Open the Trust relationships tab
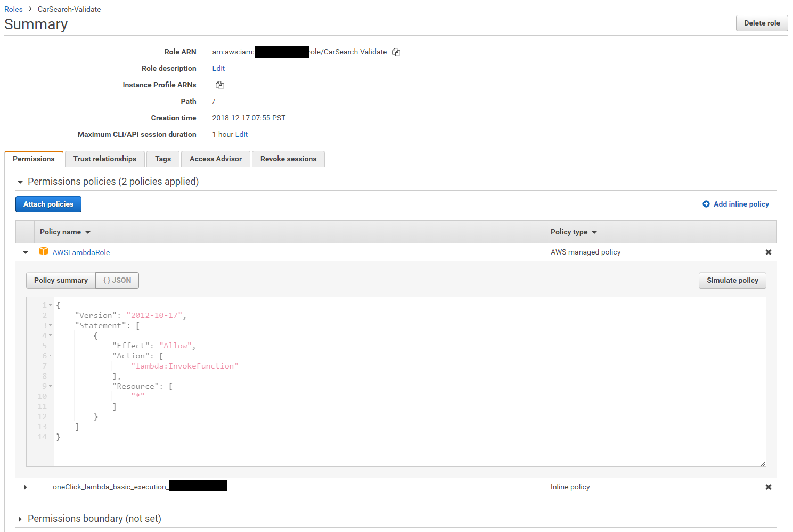The width and height of the screenshot is (793, 532). (x=105, y=159)
